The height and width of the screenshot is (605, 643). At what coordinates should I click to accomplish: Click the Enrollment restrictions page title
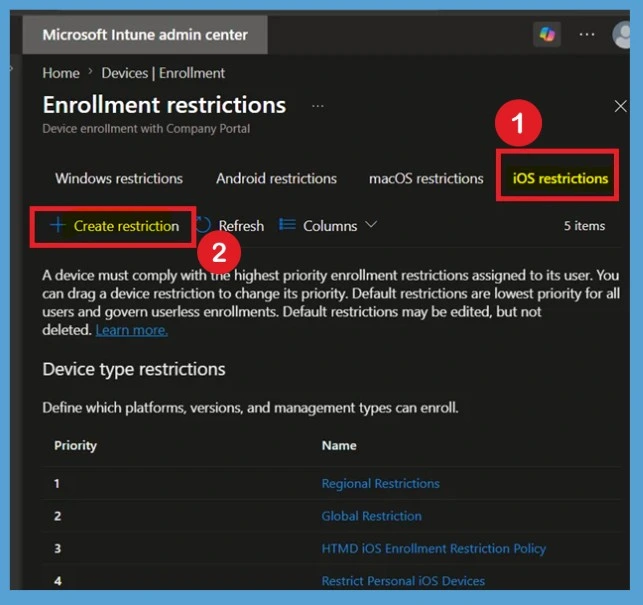[164, 105]
